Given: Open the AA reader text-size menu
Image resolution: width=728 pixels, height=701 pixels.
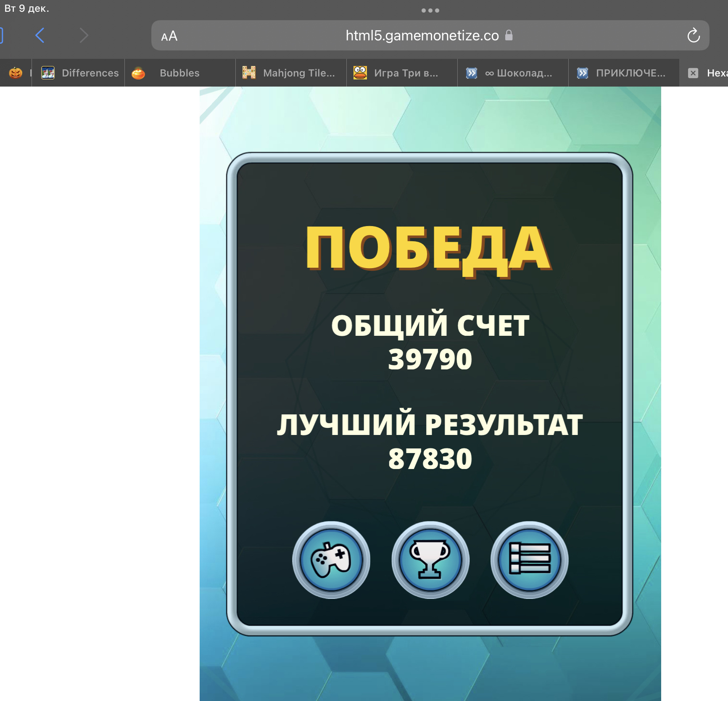Looking at the screenshot, I should click(x=169, y=37).
